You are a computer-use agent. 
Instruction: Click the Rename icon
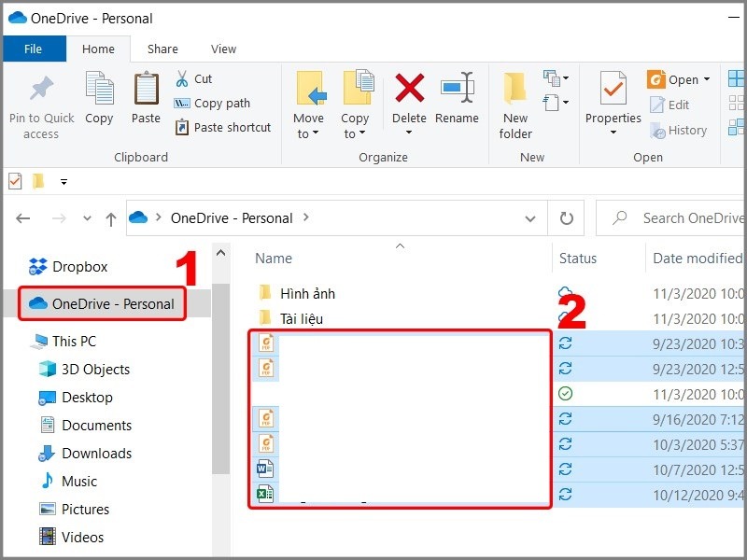[457, 88]
